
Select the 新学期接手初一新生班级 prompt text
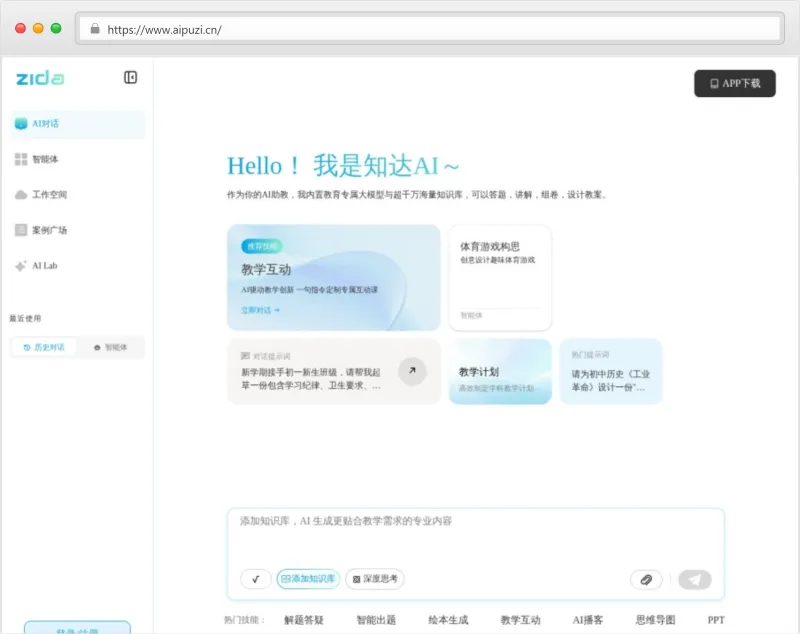(311, 379)
